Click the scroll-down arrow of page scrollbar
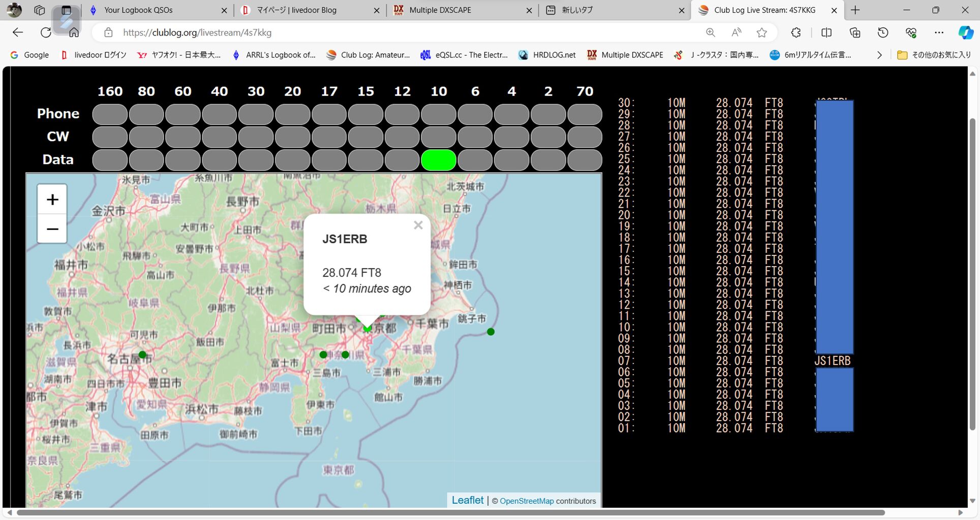This screenshot has width=980, height=520. [972, 501]
